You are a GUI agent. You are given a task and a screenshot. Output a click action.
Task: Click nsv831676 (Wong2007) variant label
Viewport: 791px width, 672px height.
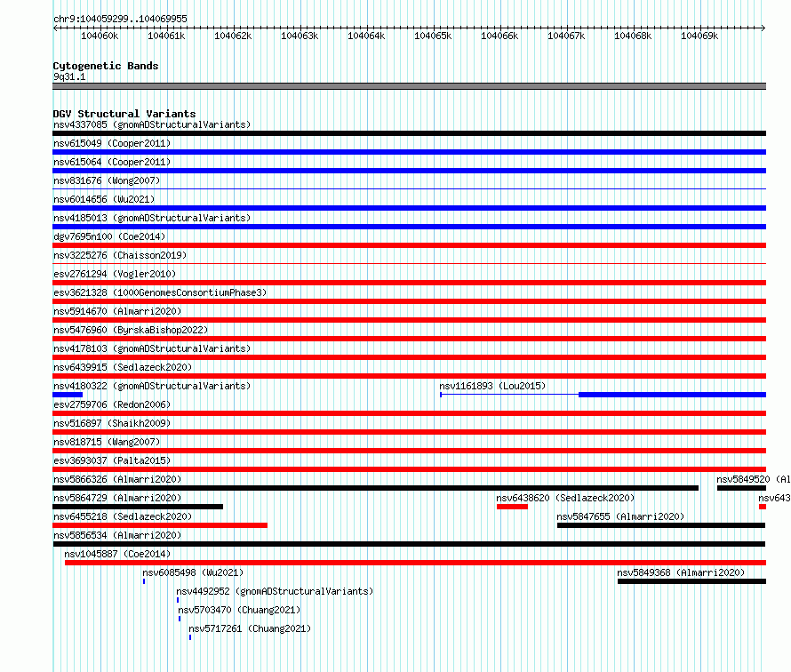point(107,180)
